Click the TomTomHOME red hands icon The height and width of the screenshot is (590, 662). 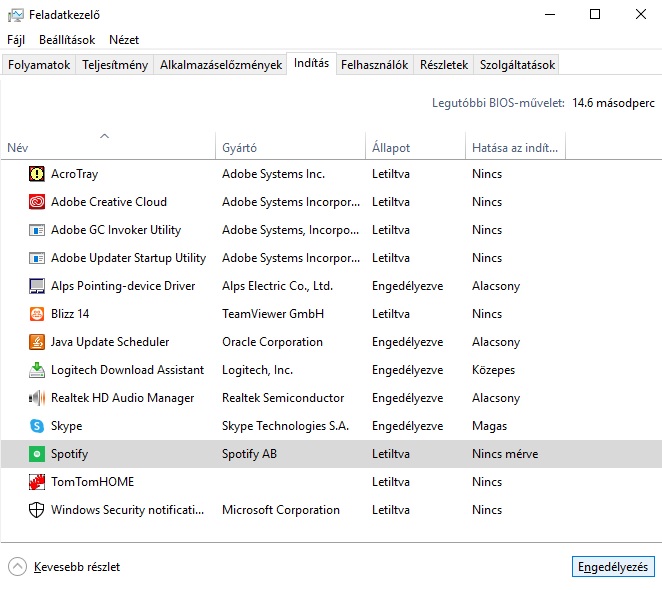point(37,482)
